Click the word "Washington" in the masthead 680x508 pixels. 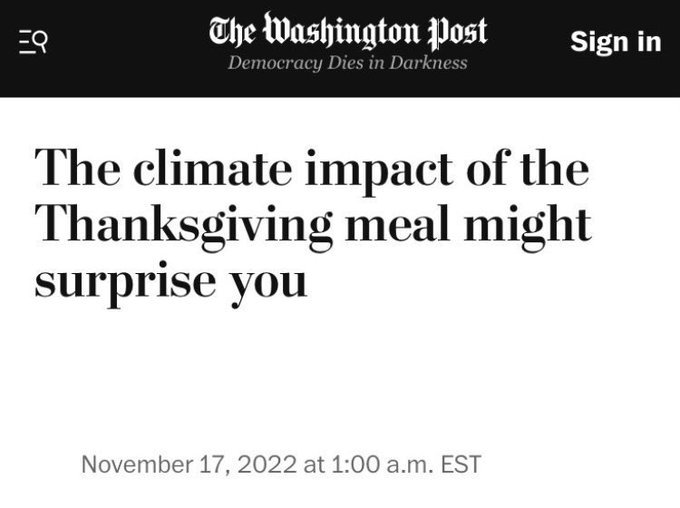point(342,31)
